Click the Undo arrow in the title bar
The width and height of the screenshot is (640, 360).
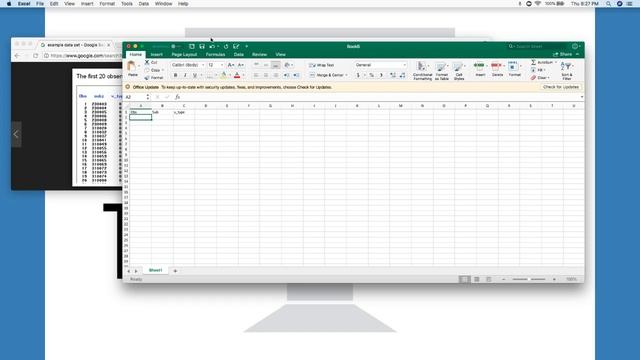click(212, 47)
